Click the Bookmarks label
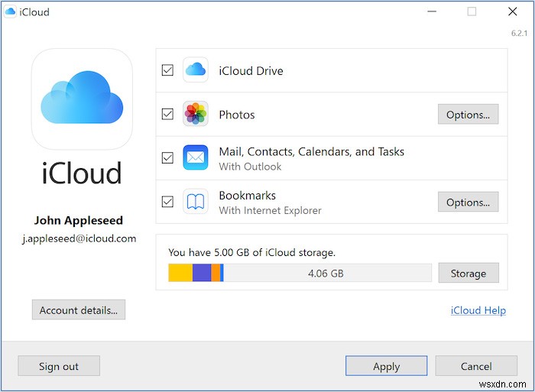Image resolution: width=535 pixels, height=392 pixels. [248, 196]
